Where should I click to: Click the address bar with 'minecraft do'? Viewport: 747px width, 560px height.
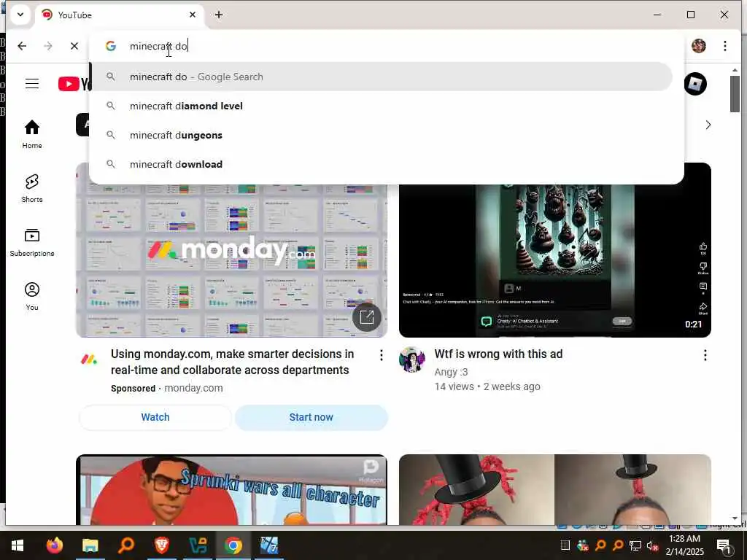pyautogui.click(x=387, y=46)
